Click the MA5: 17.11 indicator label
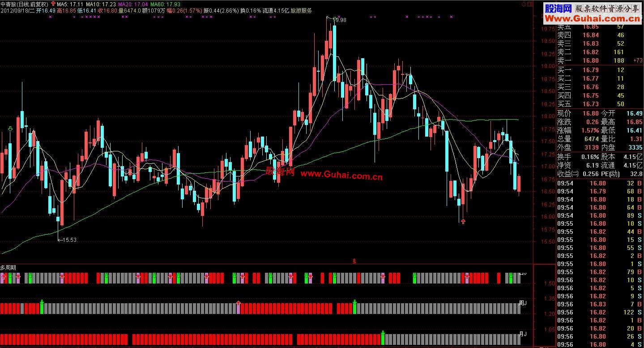The width and height of the screenshot is (644, 348). click(x=71, y=4)
